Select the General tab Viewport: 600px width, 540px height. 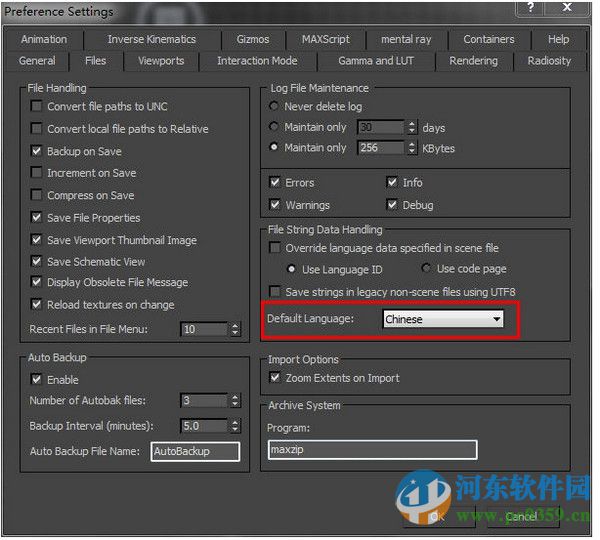coord(37,61)
